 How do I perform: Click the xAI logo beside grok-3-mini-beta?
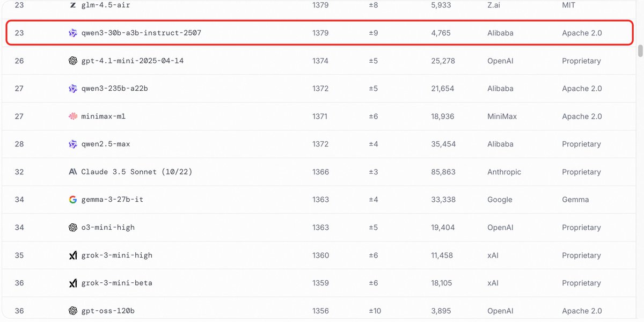(73, 283)
